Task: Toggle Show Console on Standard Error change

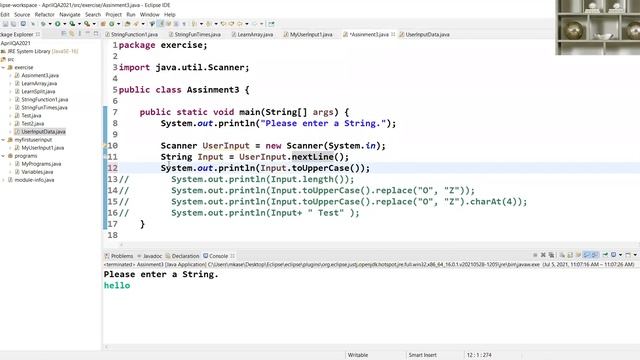Action: point(595,255)
